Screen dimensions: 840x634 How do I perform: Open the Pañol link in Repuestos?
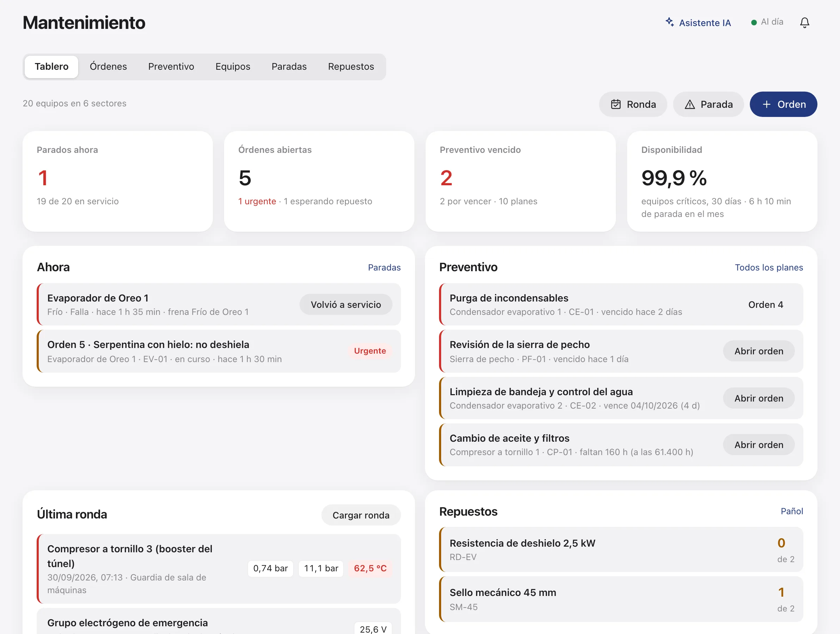(791, 511)
